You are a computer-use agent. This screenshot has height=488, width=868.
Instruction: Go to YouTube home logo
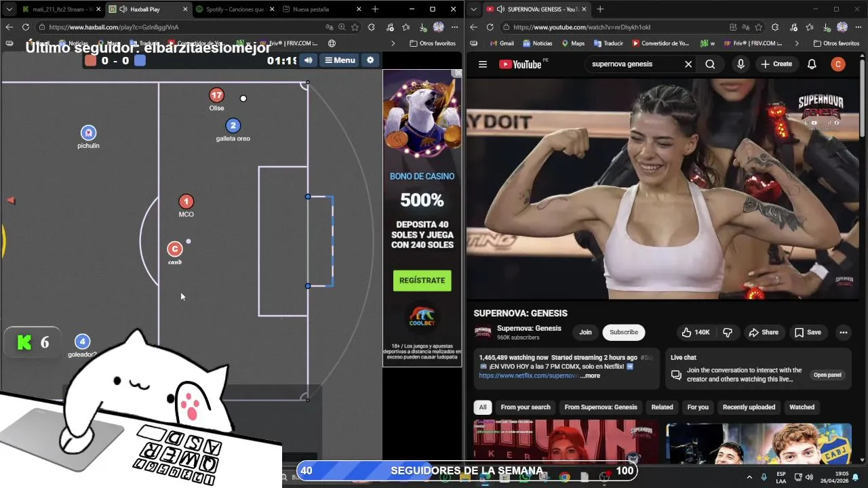click(520, 64)
